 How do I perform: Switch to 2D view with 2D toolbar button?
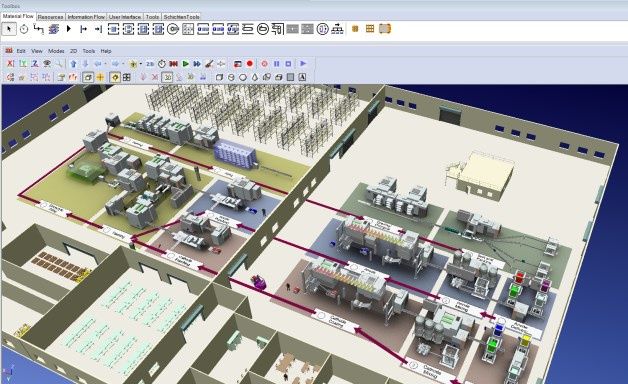coord(150,64)
